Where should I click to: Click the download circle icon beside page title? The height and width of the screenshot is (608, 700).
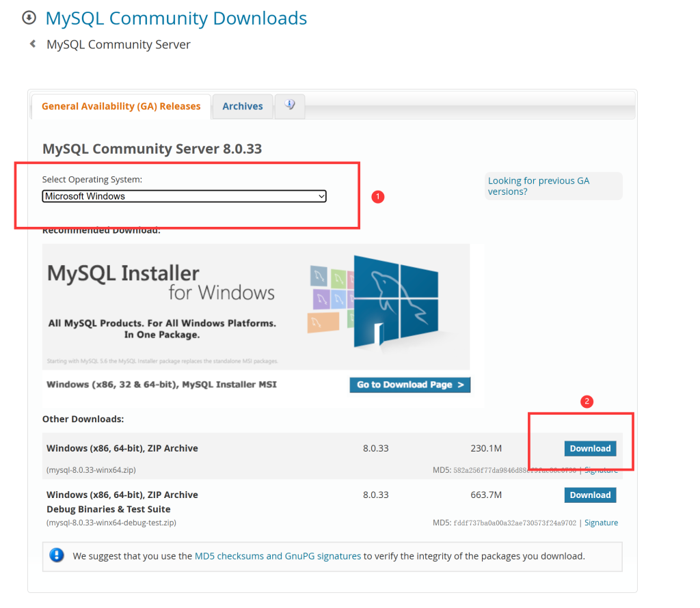29,18
